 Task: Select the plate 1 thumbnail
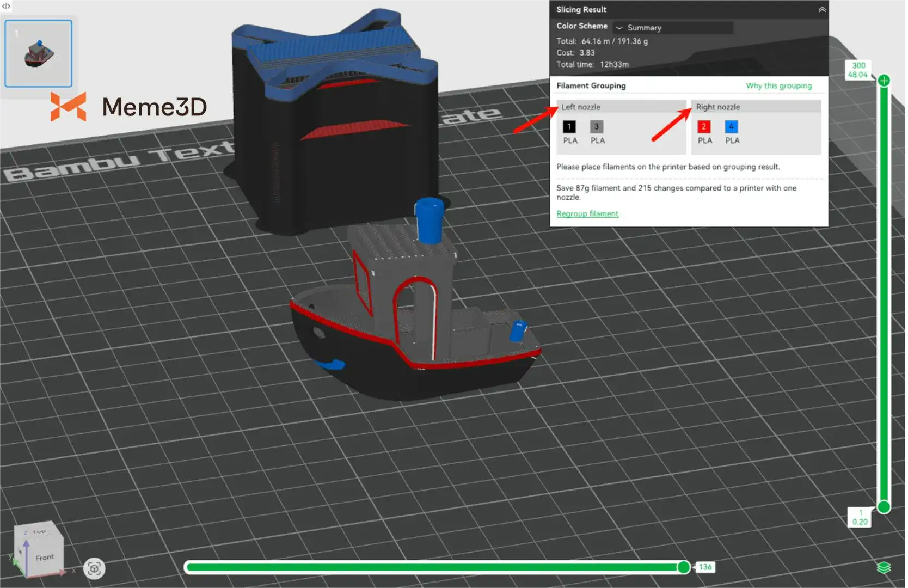[x=39, y=53]
